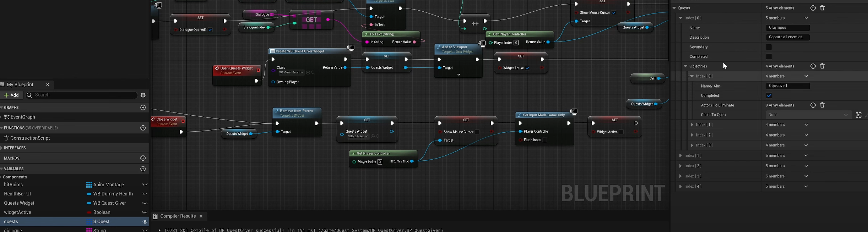Edit Player Index value on lower Get Player Controller

pos(380,162)
